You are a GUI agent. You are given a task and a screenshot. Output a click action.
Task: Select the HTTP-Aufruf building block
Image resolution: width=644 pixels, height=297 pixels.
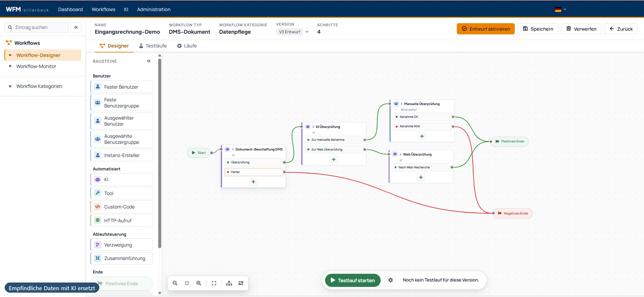tap(122, 221)
